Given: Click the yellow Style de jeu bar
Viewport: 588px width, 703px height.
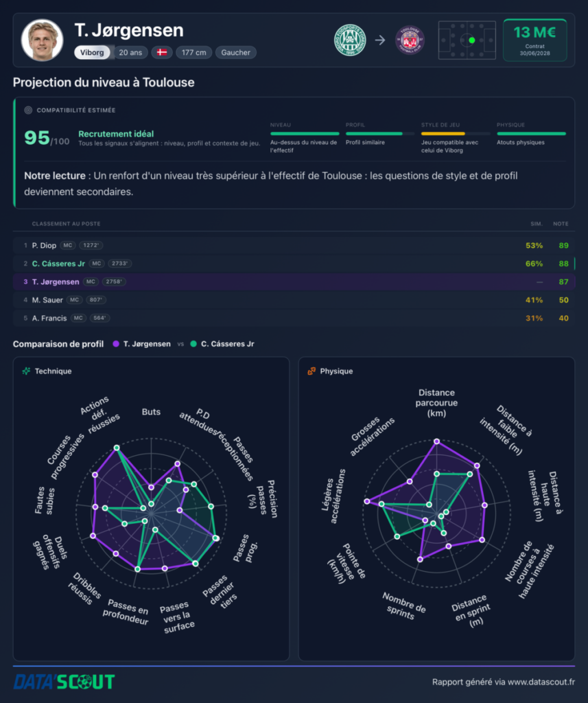Looking at the screenshot, I should 443,134.
